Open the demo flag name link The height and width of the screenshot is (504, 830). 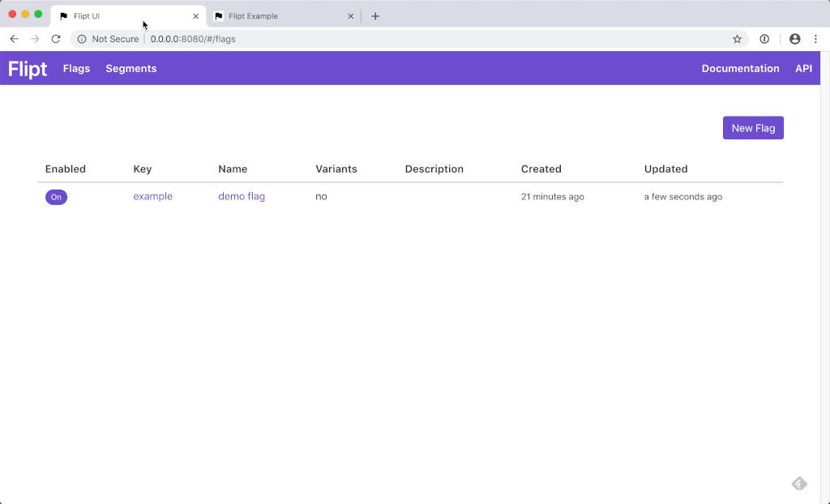(242, 196)
